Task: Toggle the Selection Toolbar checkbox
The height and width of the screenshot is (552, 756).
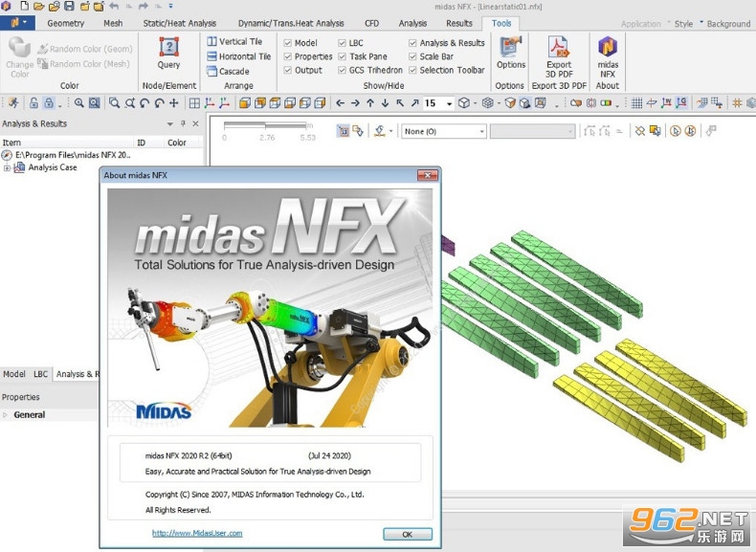Action: (x=412, y=70)
